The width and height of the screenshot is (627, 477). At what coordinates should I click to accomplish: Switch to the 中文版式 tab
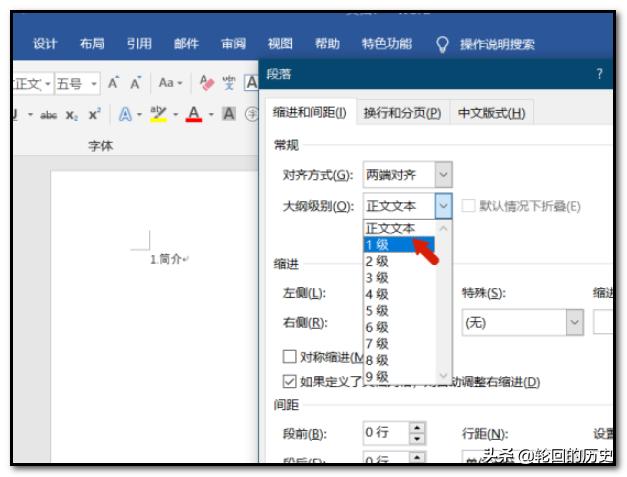(491, 113)
